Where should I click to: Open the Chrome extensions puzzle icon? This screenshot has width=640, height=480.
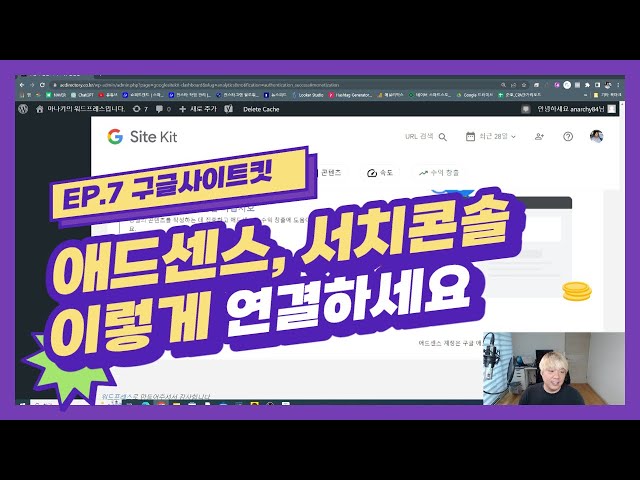[587, 85]
